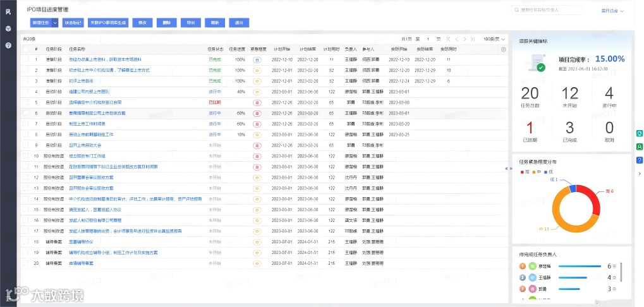The height and width of the screenshot is (307, 644).
Task: Open the task name link in row 4
Action: [89, 92]
